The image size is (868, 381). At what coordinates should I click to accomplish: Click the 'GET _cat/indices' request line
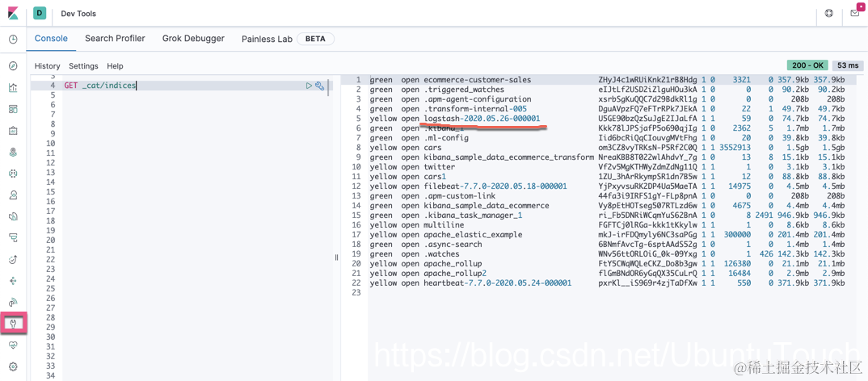click(100, 86)
